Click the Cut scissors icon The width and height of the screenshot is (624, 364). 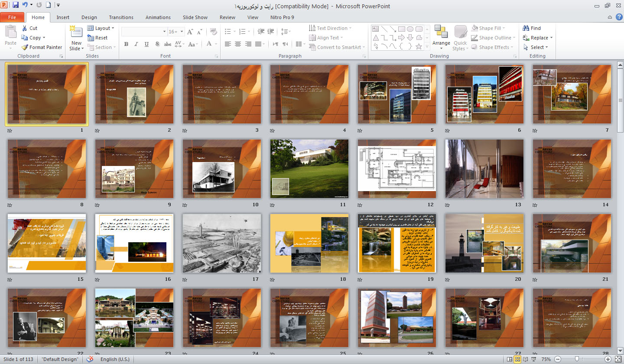click(x=25, y=28)
